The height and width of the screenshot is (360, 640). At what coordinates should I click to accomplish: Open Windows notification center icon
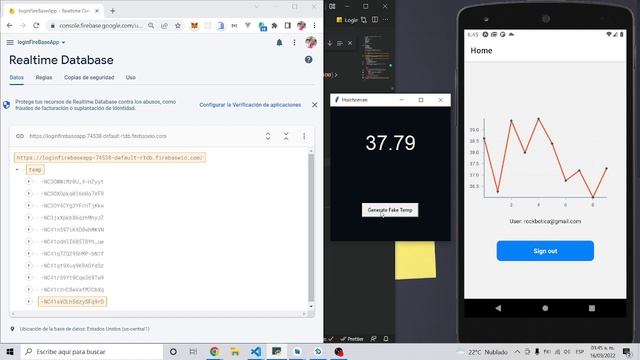[x=627, y=351]
